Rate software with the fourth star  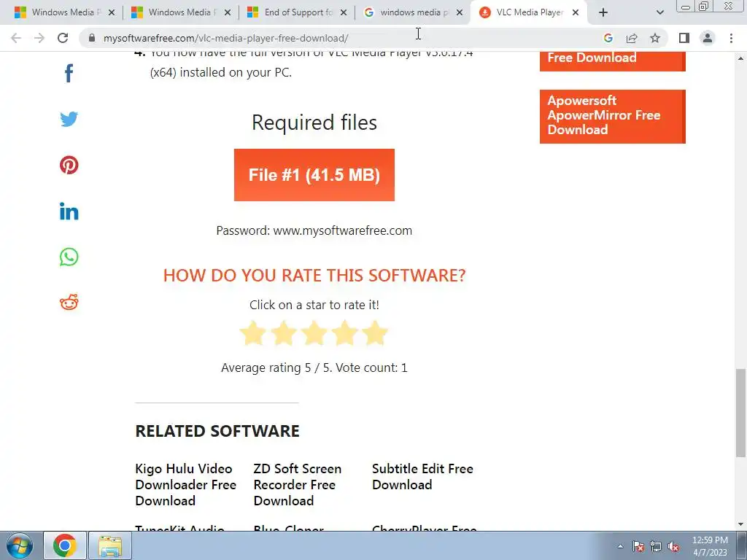coord(344,332)
